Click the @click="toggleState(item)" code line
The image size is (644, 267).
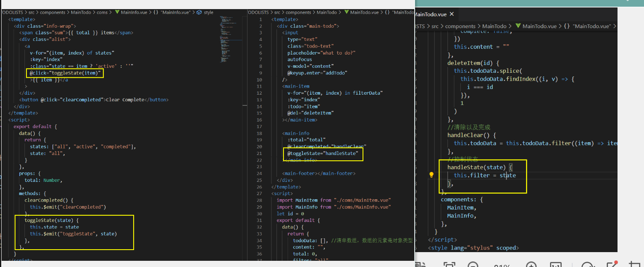(x=65, y=73)
